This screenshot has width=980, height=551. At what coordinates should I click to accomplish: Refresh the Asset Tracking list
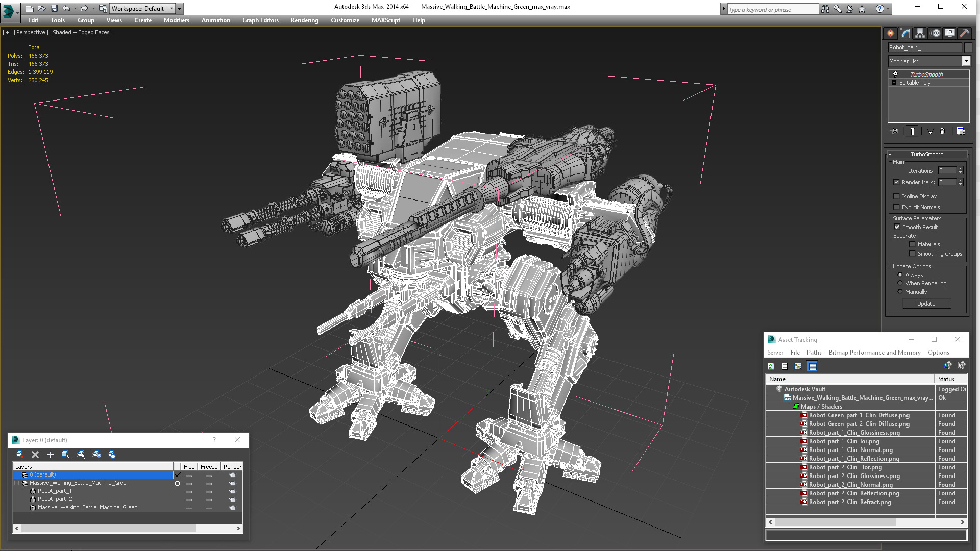click(x=771, y=366)
